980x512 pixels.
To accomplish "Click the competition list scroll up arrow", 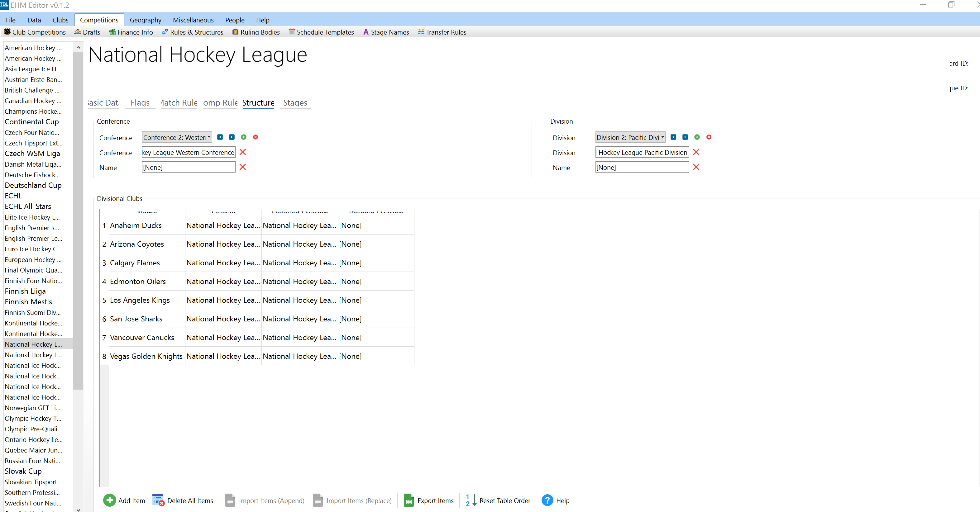I will tap(78, 48).
